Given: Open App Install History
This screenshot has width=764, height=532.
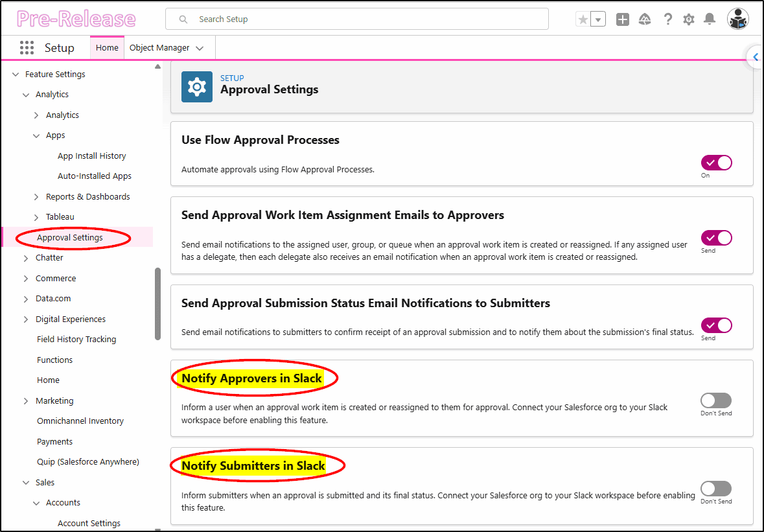Looking at the screenshot, I should tap(91, 156).
